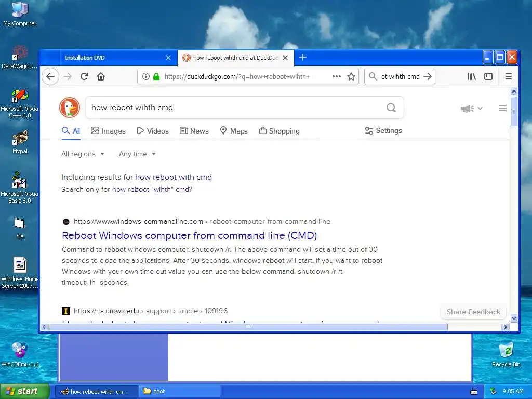Show site information icon in address bar
Screen dimensions: 532x399
[146, 76]
